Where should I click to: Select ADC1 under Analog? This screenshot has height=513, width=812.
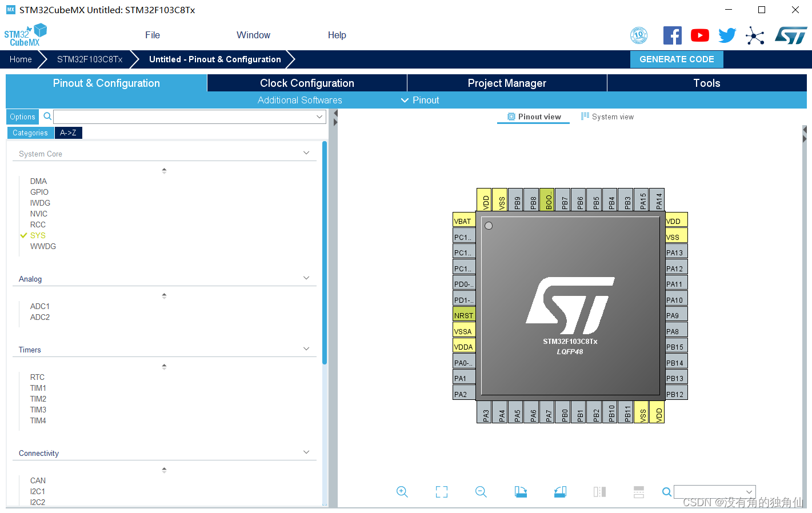tap(40, 306)
